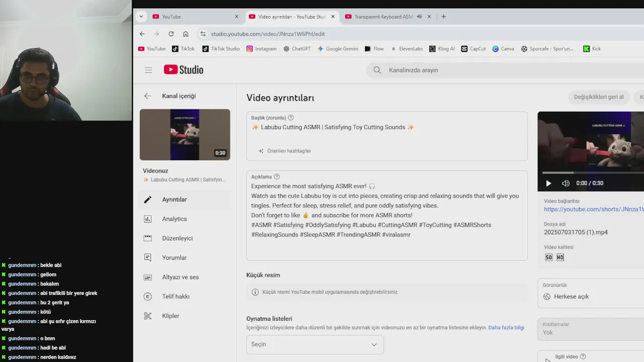Open Telif hakkı copyright icon
Image resolution: width=644 pixels, height=362 pixels.
(x=147, y=297)
